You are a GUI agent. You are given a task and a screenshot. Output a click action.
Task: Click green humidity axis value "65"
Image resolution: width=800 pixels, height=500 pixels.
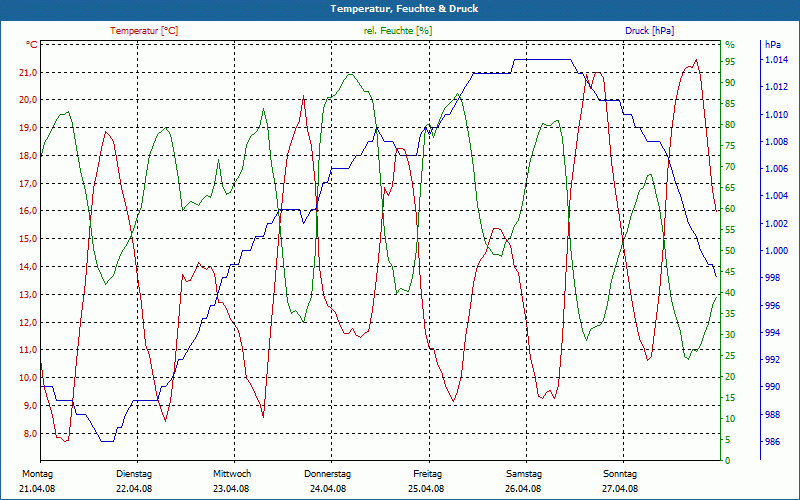(730, 188)
